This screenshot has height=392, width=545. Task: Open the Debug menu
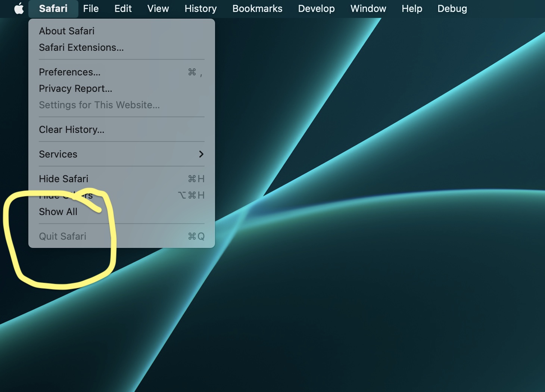(x=452, y=9)
